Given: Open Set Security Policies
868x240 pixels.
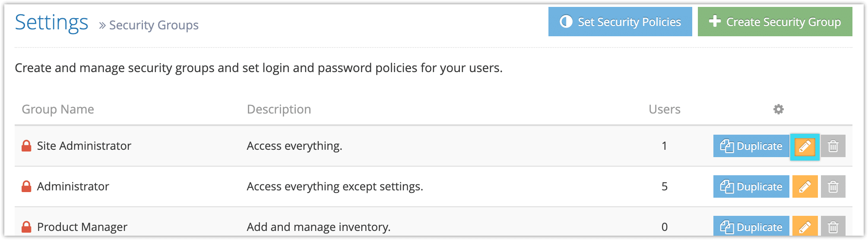Looking at the screenshot, I should pyautogui.click(x=620, y=22).
